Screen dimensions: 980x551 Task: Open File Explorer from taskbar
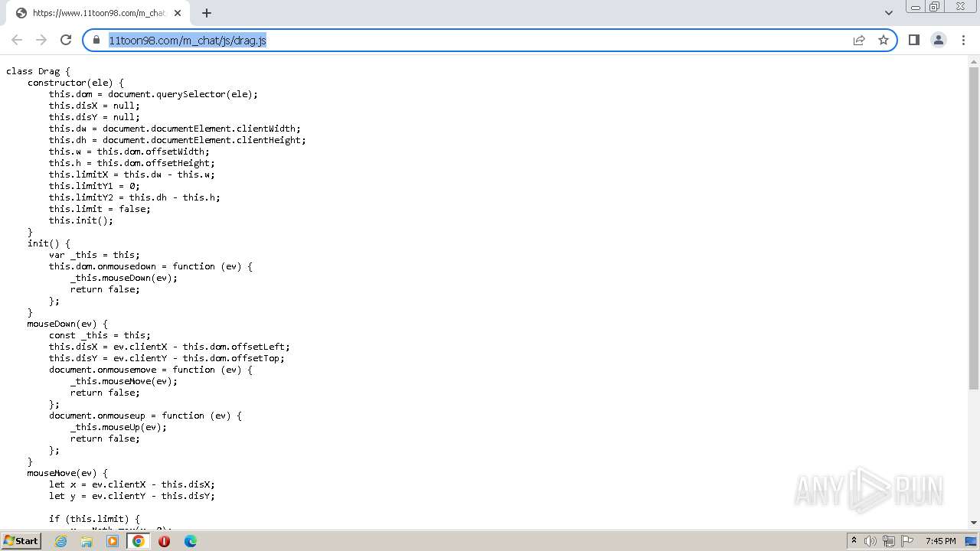coord(87,541)
